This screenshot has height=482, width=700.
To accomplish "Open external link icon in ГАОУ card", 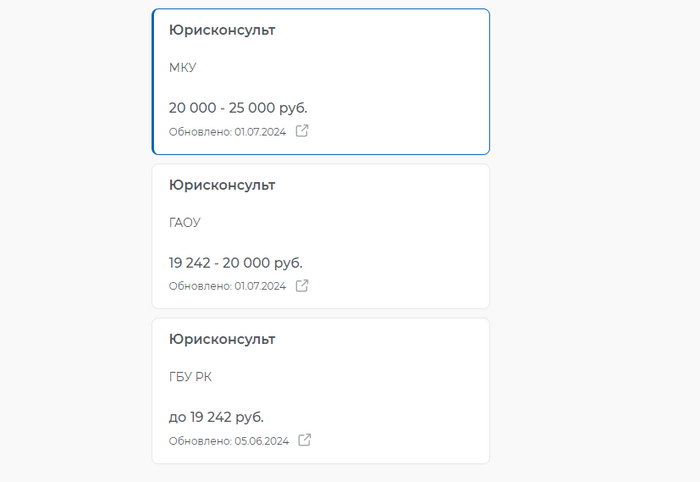I will pyautogui.click(x=302, y=286).
